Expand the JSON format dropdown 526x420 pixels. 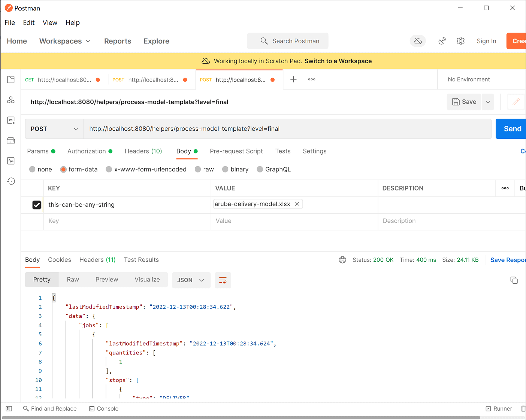pos(191,280)
